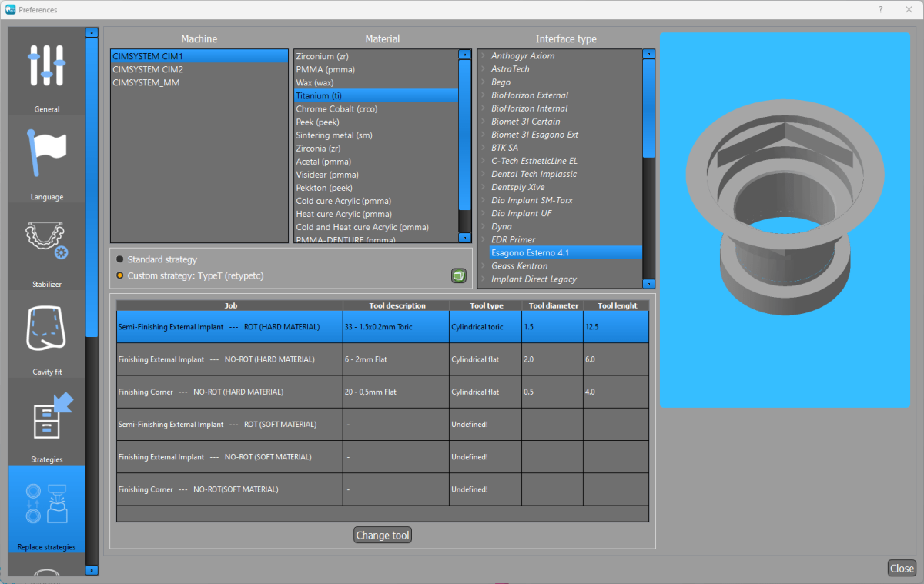The width and height of the screenshot is (924, 584).
Task: Select machine CIMSYSTEM CIM2
Action: [199, 69]
